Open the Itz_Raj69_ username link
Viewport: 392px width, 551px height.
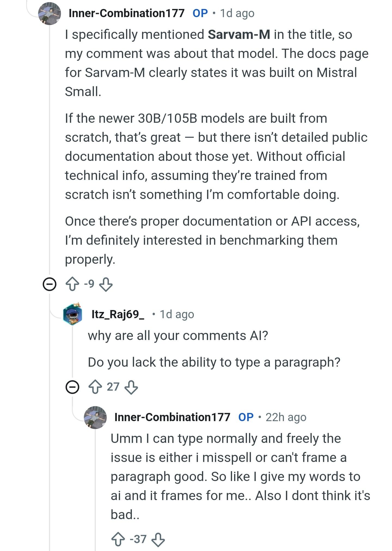point(118,314)
